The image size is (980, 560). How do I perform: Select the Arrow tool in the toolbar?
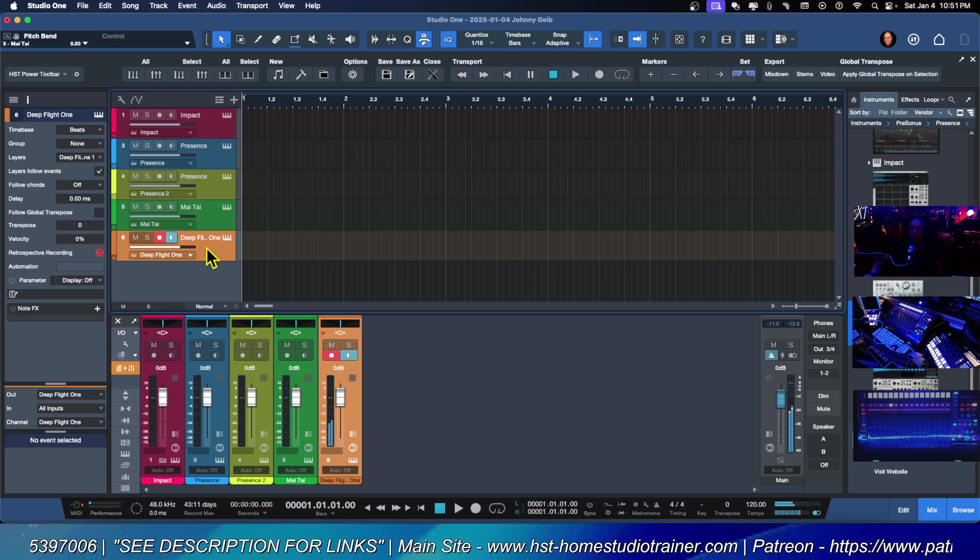pos(221,39)
